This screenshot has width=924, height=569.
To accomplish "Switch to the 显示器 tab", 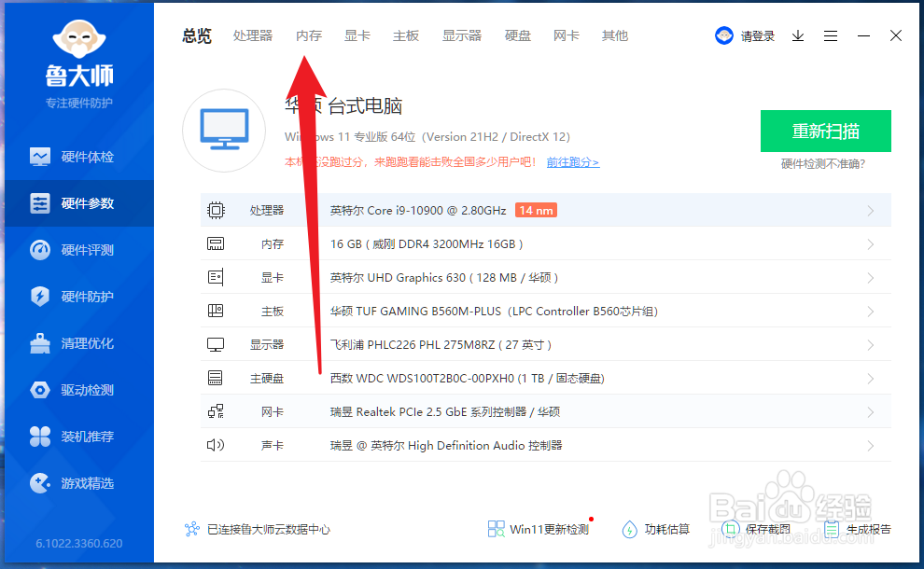I will (462, 36).
